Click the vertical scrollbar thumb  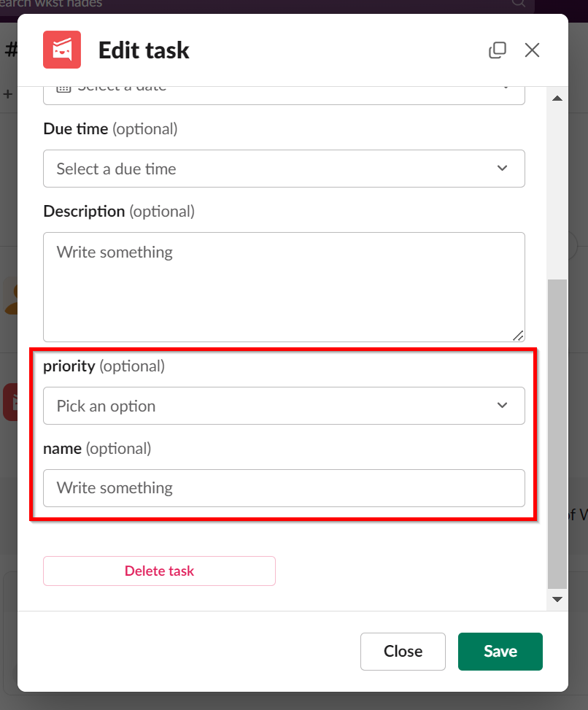tap(557, 433)
